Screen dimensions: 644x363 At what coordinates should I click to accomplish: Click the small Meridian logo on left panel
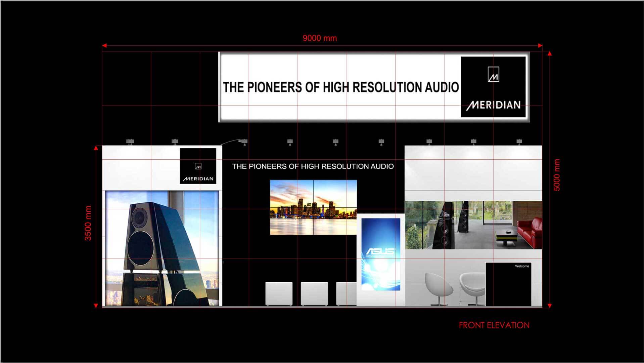coord(198,166)
